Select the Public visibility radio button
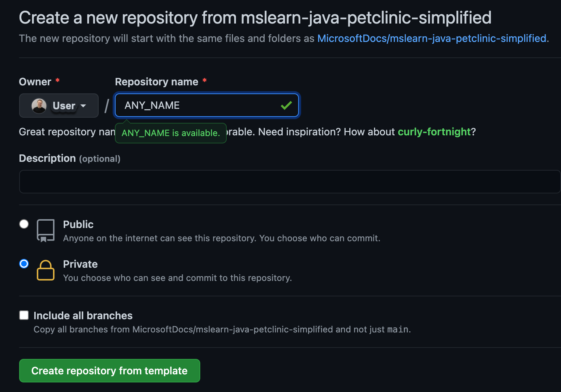The image size is (561, 392). [24, 224]
